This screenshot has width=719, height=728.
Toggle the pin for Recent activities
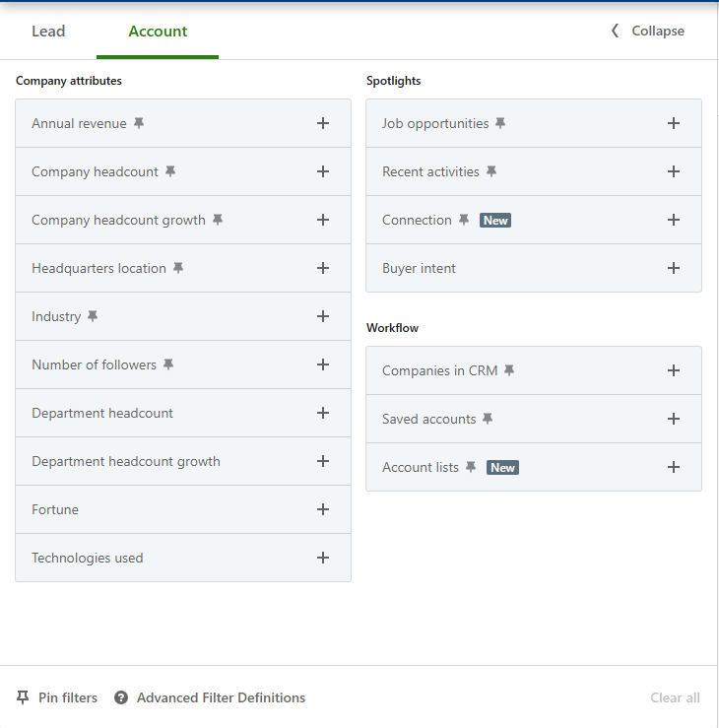click(491, 171)
